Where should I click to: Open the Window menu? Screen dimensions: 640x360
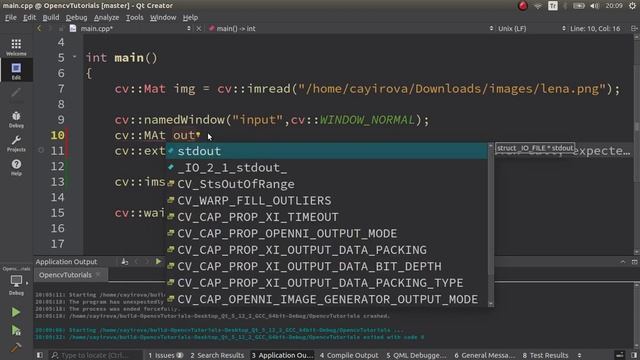click(163, 18)
